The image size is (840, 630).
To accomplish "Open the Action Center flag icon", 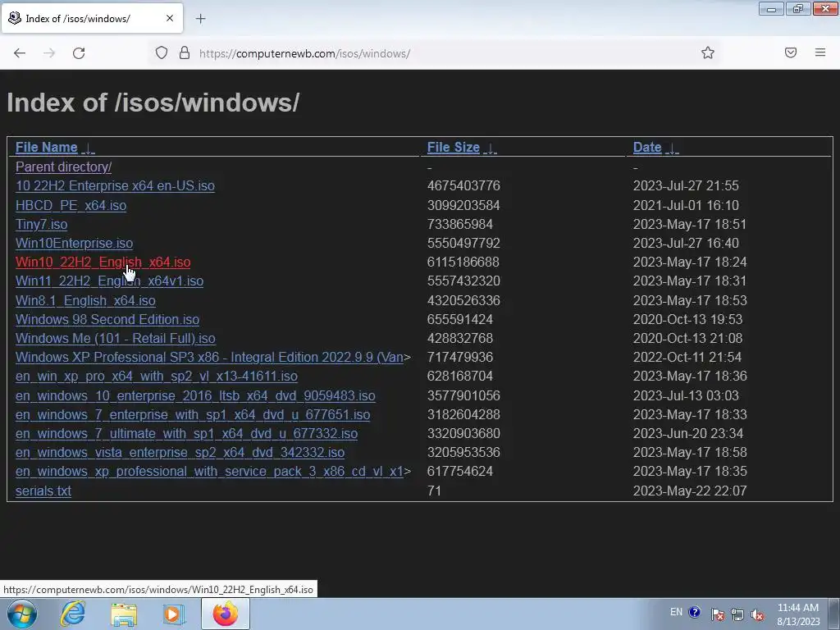I will (717, 614).
